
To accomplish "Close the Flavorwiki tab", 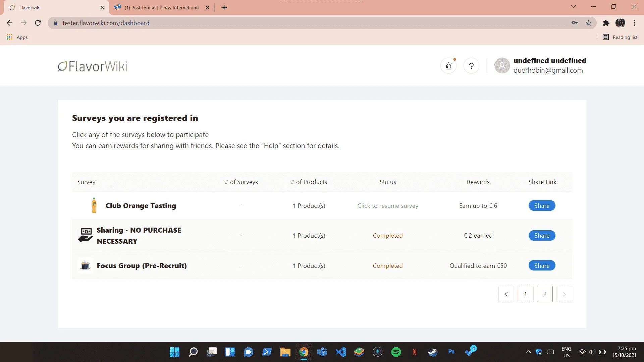I will (102, 7).
